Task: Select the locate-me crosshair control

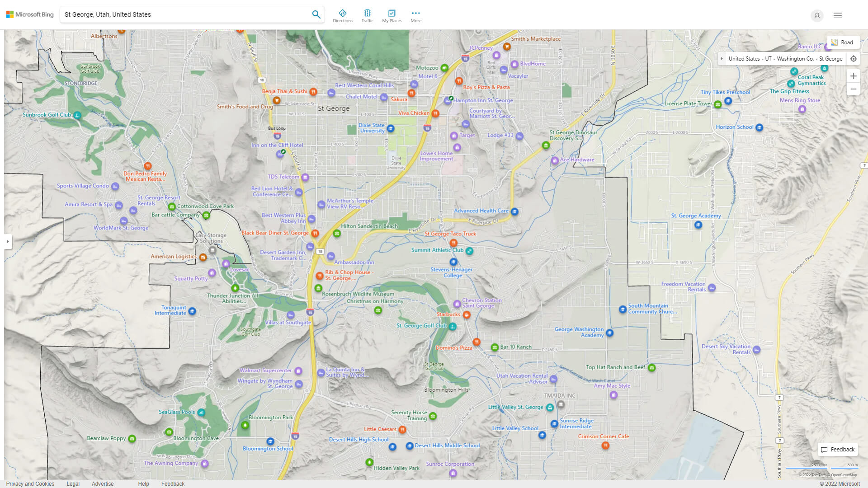Action: 854,59
